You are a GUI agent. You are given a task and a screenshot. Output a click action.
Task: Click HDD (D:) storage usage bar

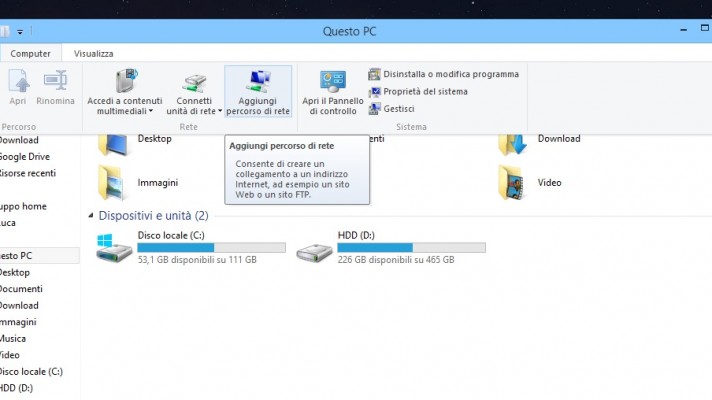[411, 247]
